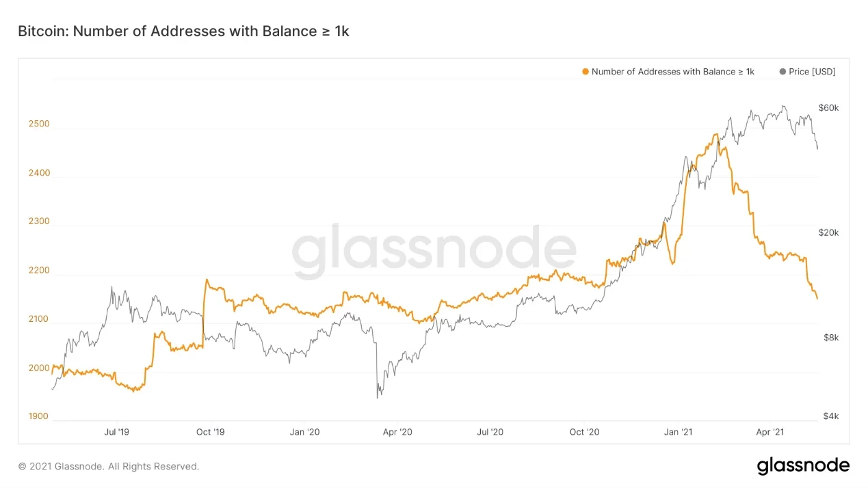Screen dimensions: 868x488
Task: Click the 2500 left axis value
Action: 39,124
